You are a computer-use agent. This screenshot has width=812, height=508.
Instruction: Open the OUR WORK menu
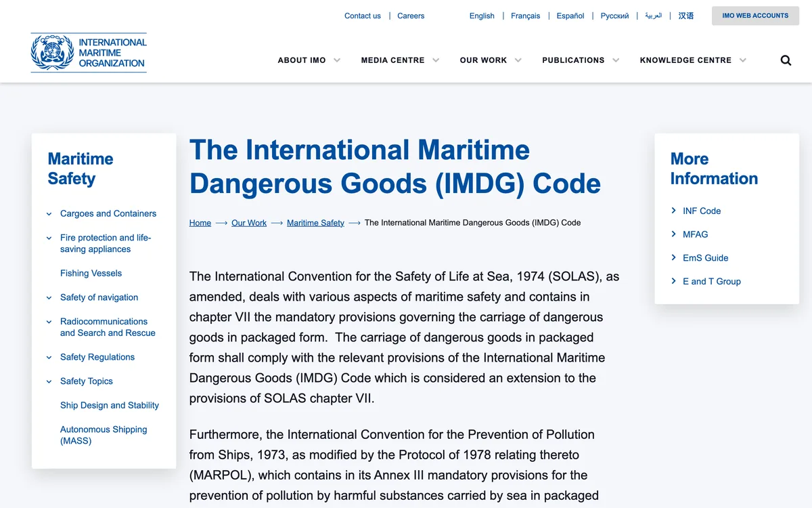[483, 60]
